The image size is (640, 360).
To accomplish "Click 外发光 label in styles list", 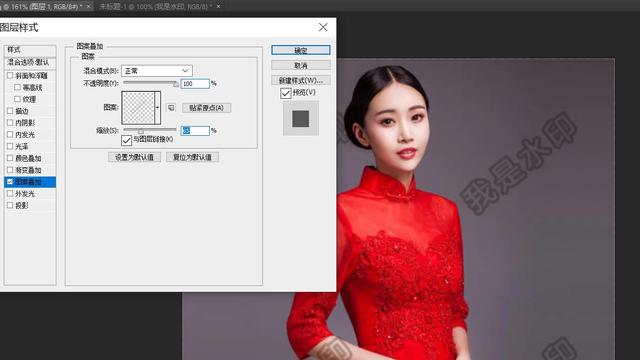I will [x=25, y=194].
